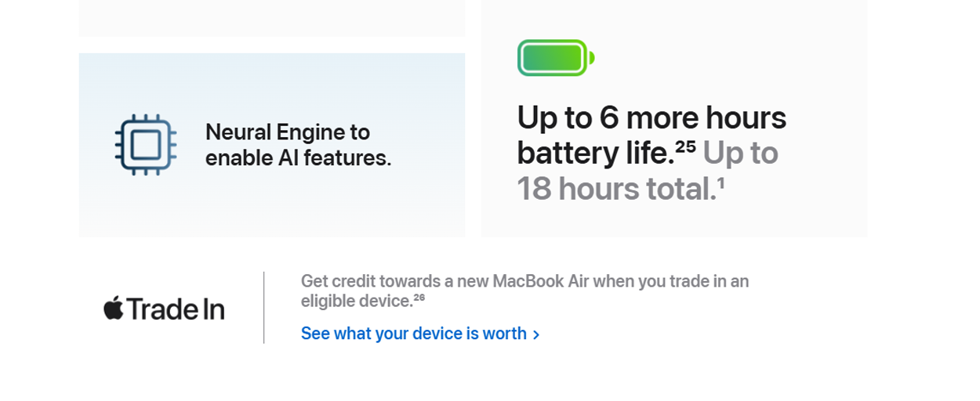
Task: Open footnote 25 after battery life
Action: (x=685, y=145)
